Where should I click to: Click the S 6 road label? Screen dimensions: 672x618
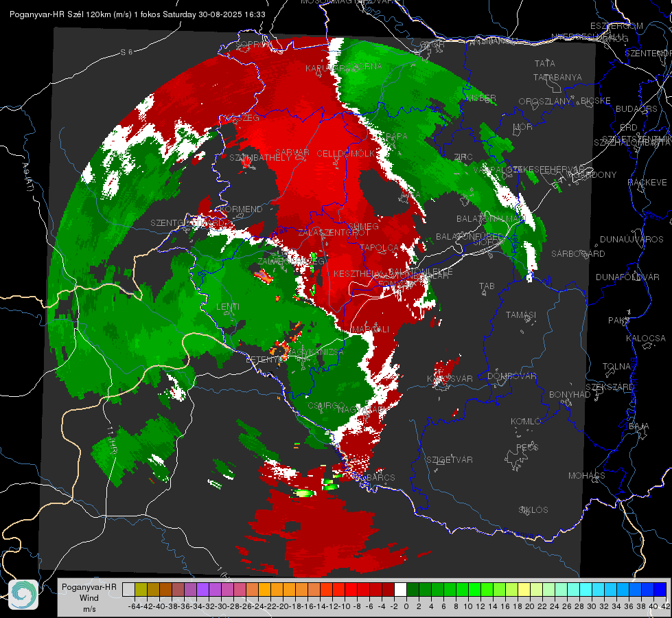126,52
